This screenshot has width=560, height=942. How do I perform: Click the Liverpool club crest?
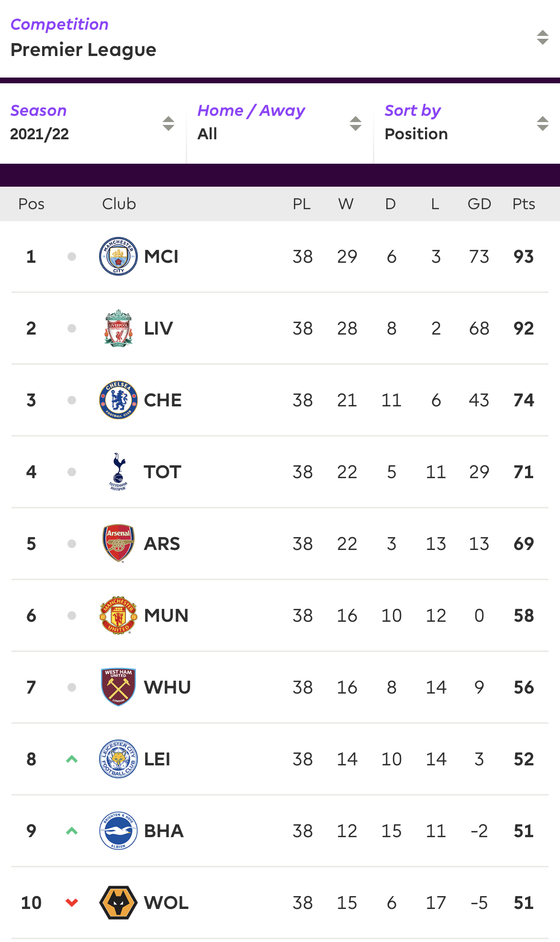118,328
